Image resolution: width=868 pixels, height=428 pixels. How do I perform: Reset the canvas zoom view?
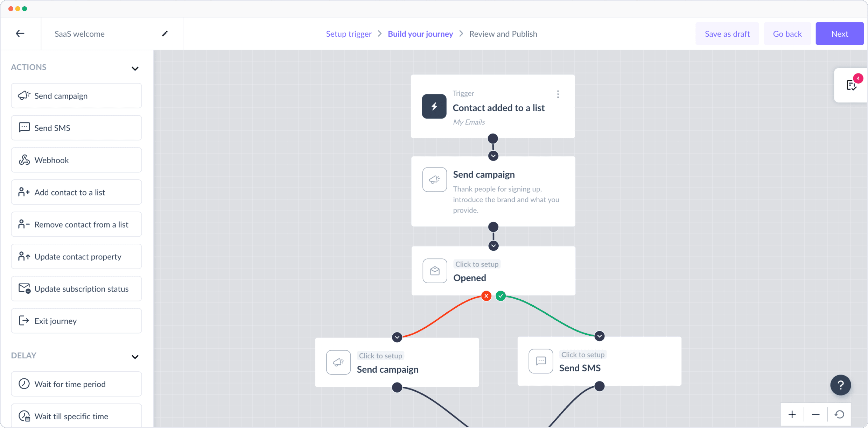tap(839, 414)
